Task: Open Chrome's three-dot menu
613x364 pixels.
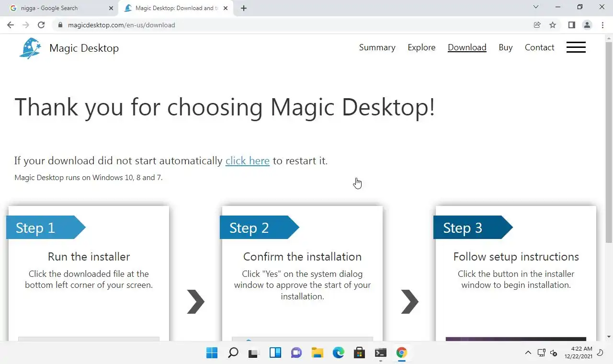Action: 602,25
